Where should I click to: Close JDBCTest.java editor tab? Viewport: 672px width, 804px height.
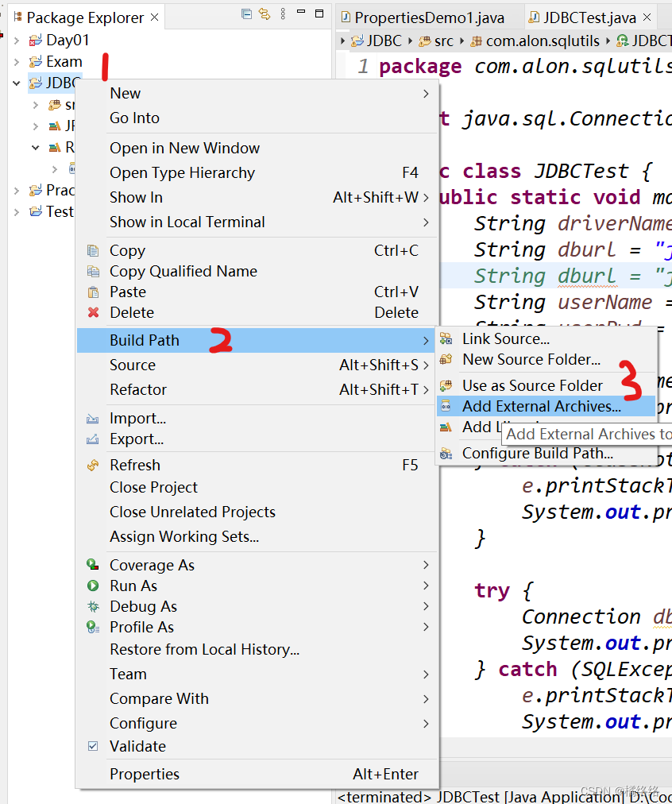tap(647, 17)
